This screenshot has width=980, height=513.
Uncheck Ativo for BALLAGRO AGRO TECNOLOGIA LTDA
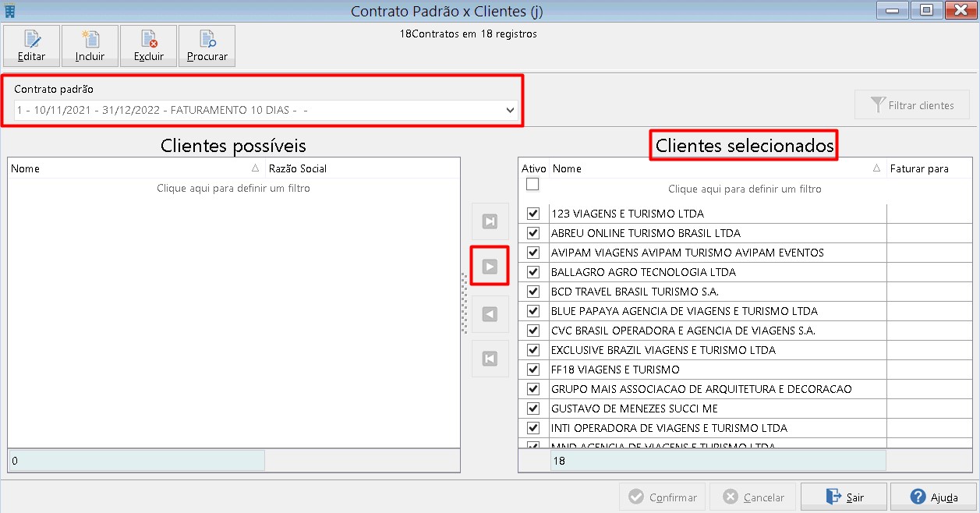coord(533,271)
